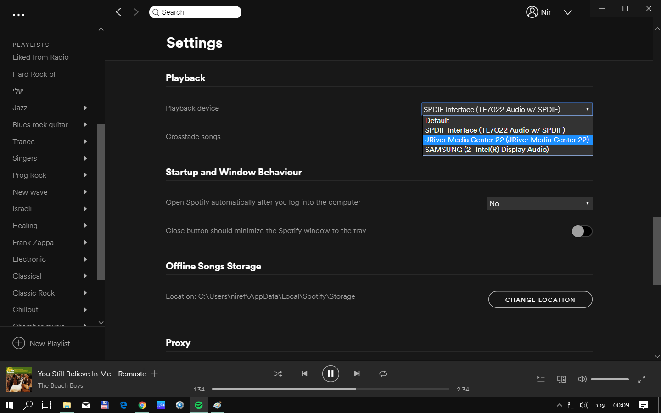Skip to previous track
Image resolution: width=661 pixels, height=413 pixels.
point(304,374)
